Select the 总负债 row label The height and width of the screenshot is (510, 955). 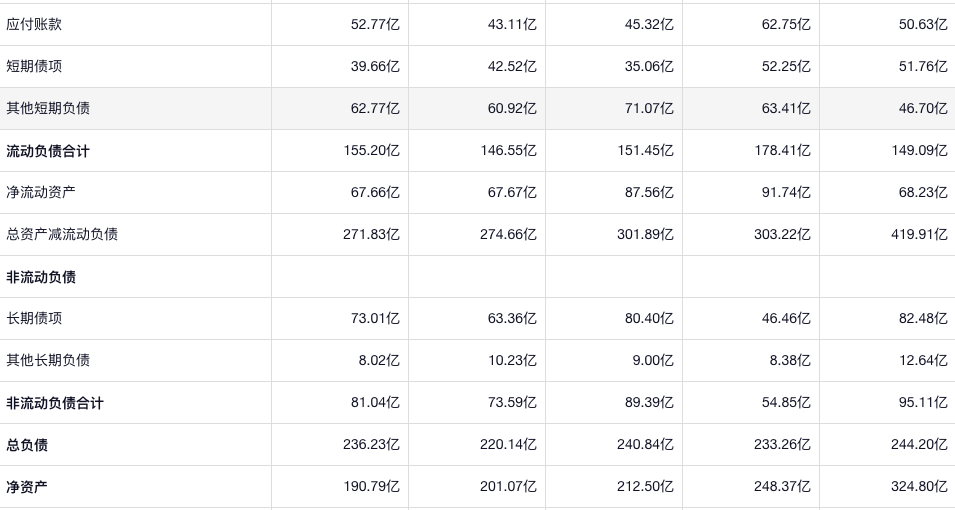coord(27,445)
